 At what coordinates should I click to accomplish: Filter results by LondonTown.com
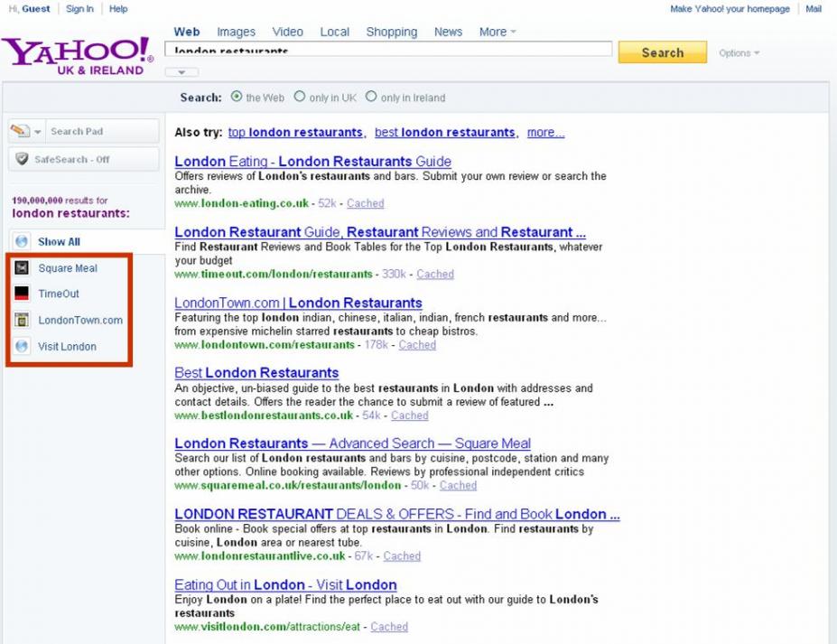(x=80, y=320)
